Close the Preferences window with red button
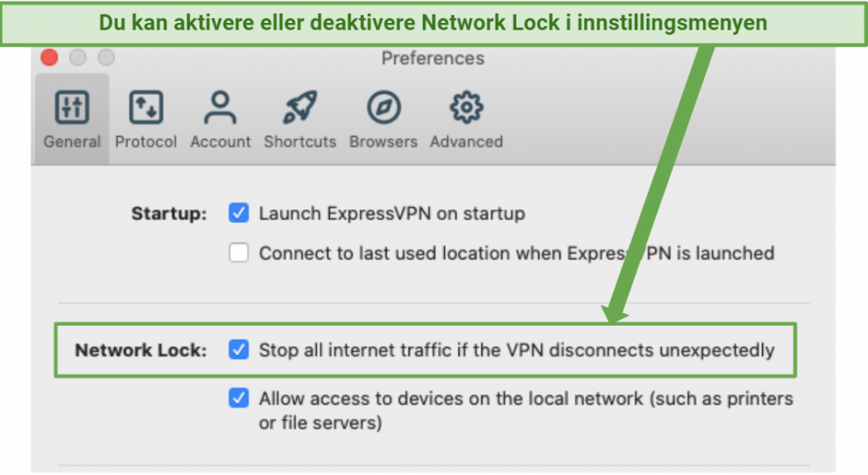This screenshot has width=868, height=475. pos(49,58)
